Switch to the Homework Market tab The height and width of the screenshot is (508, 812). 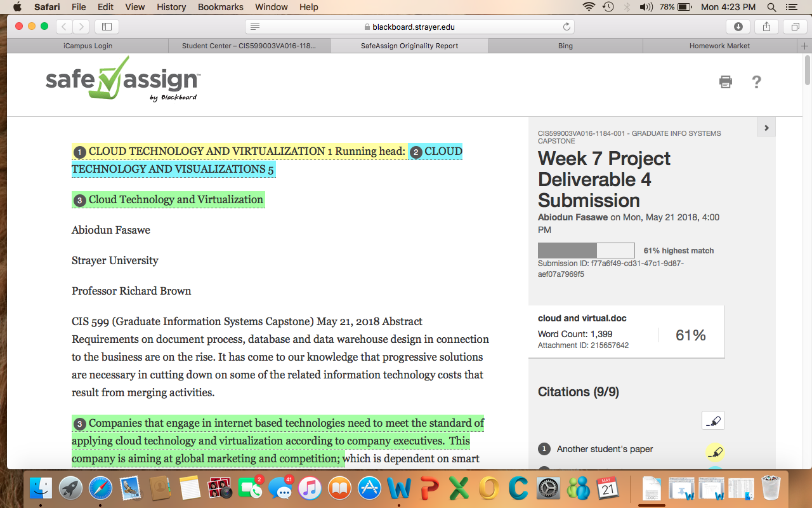tap(720, 46)
